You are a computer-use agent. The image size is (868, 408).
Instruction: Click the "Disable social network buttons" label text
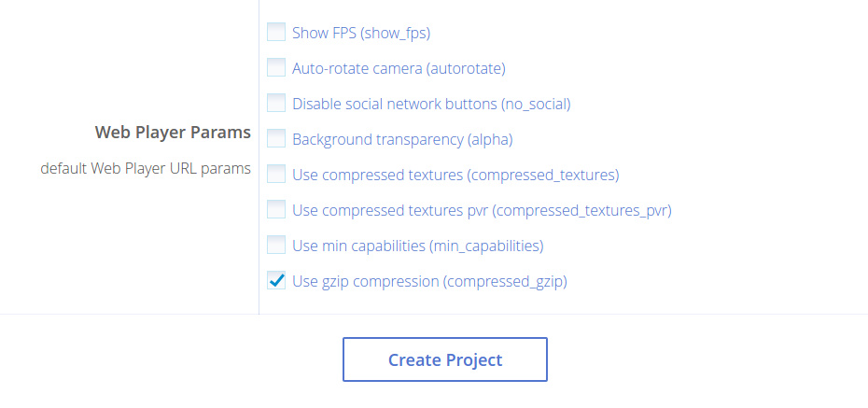pyautogui.click(x=395, y=104)
